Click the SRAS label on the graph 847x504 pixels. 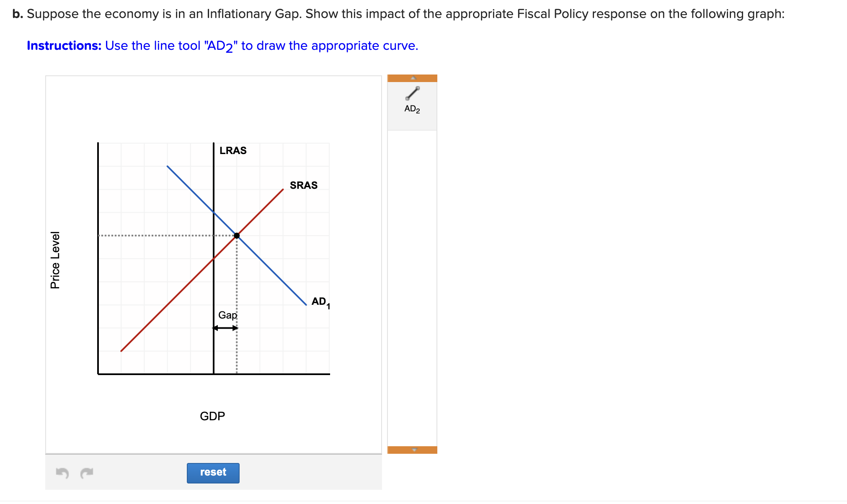tap(303, 185)
